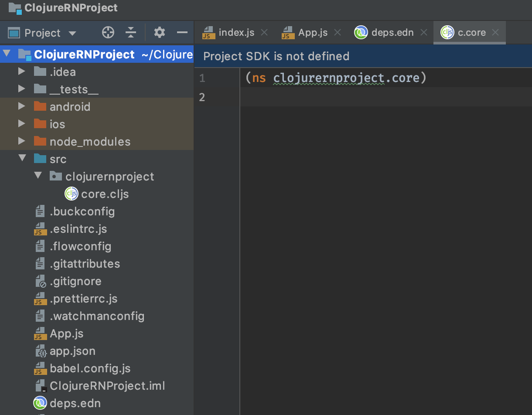
Task: Open Project panel settings gear
Action: pos(160,32)
